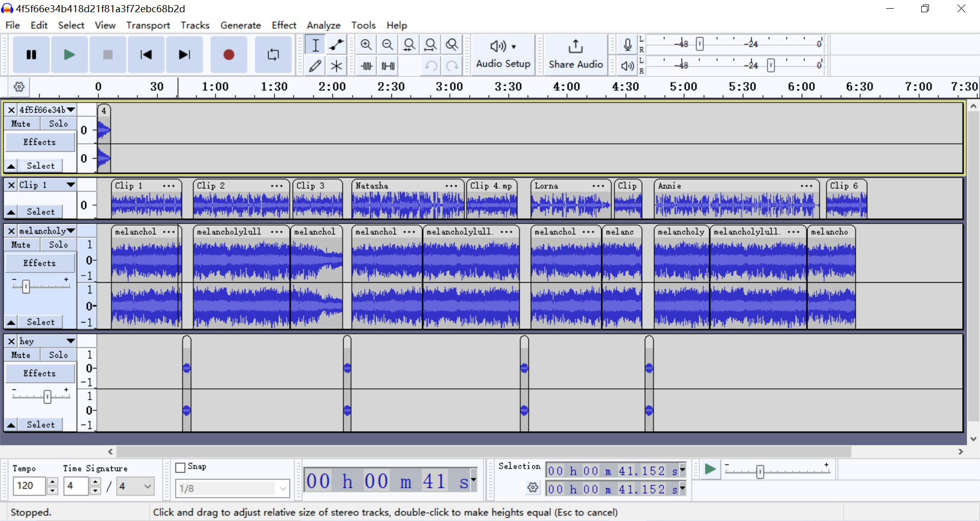Toggle the Snap checkbox
Screen dimensions: 980x521
pyautogui.click(x=180, y=467)
